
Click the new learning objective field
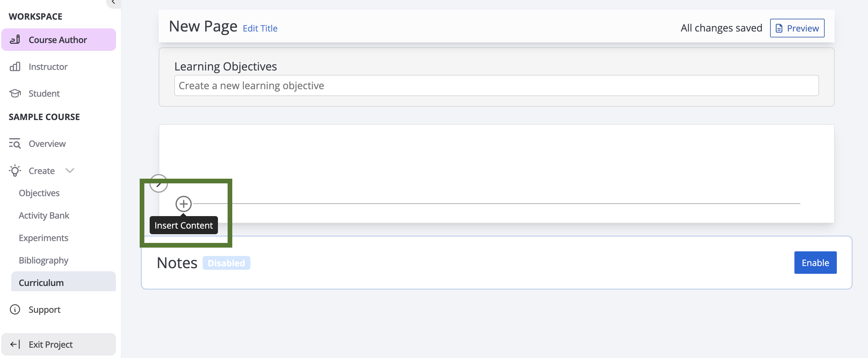tap(496, 85)
